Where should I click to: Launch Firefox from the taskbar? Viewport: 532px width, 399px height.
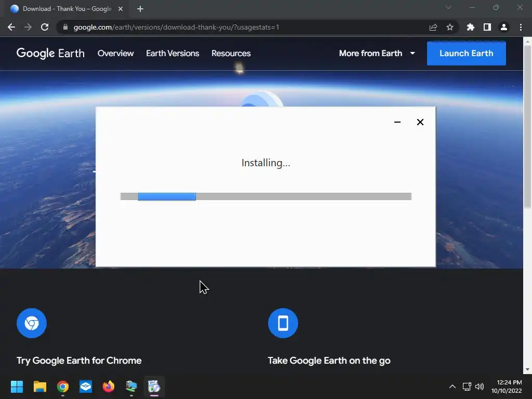click(x=109, y=387)
